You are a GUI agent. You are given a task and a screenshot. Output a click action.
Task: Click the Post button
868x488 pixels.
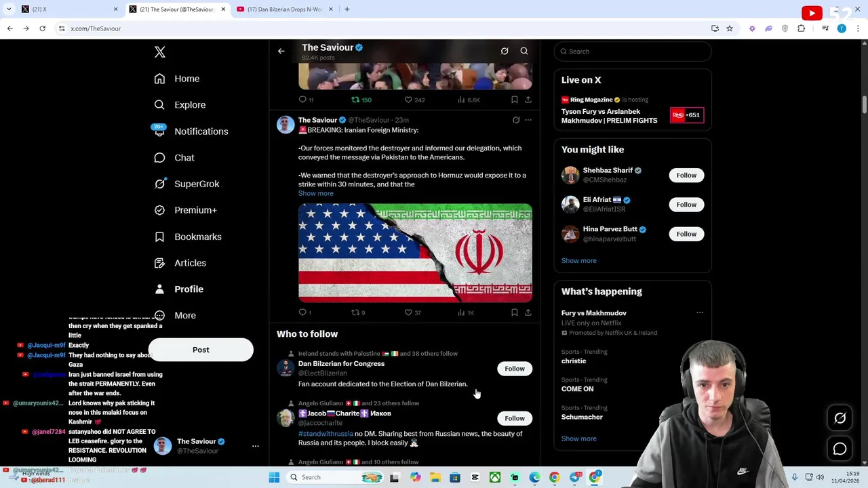click(x=201, y=350)
